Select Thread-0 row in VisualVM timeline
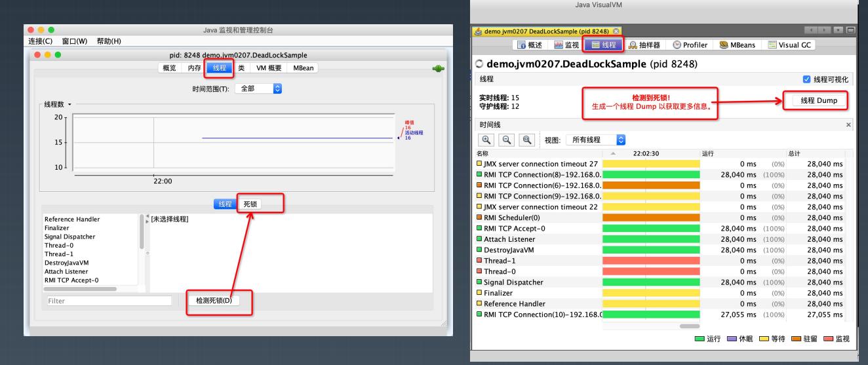 pyautogui.click(x=660, y=271)
